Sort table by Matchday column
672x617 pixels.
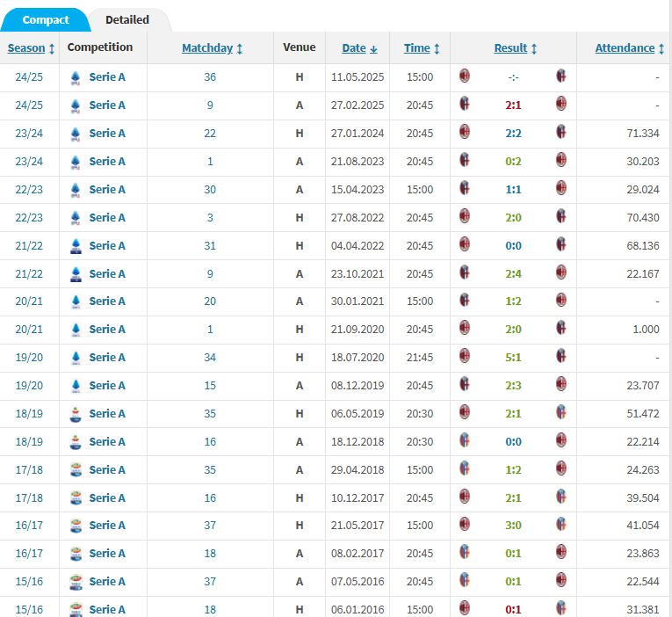coord(213,48)
